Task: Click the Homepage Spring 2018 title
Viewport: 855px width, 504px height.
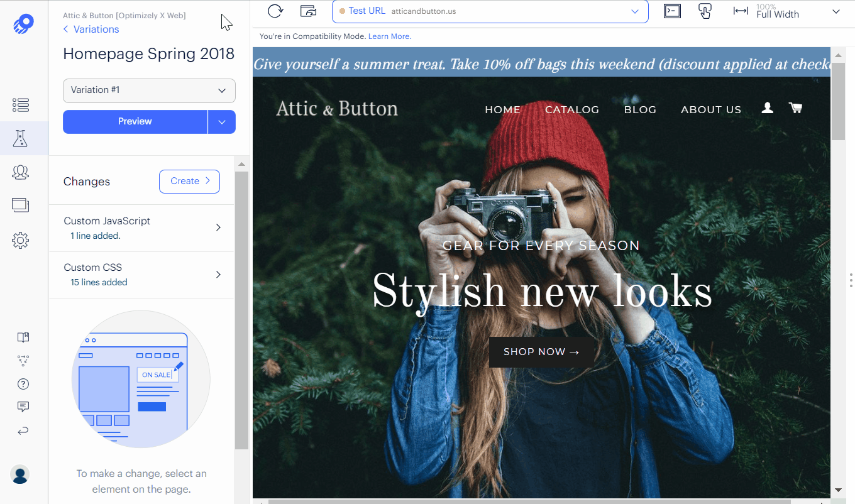Action: (x=149, y=54)
